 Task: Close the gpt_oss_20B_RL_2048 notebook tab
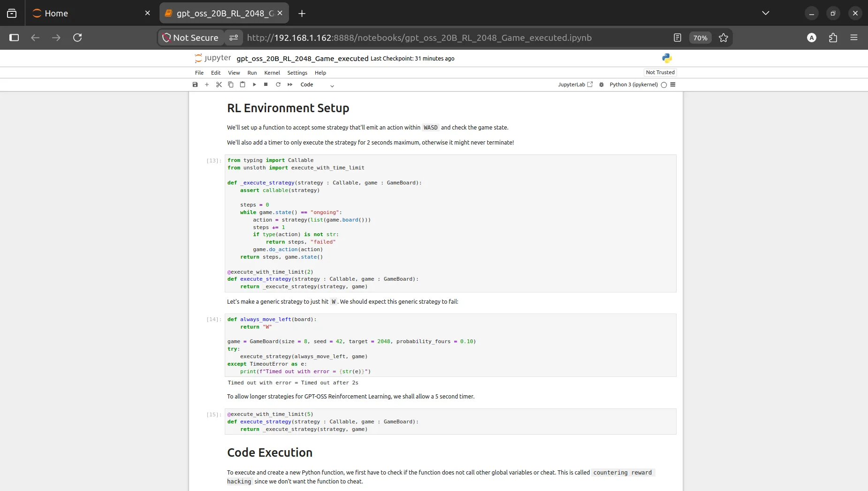(280, 13)
